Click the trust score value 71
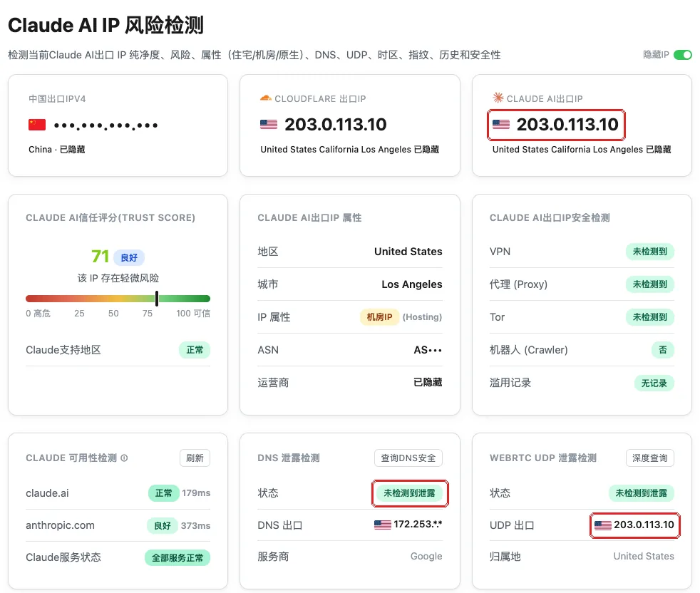The height and width of the screenshot is (593, 700). tap(100, 257)
